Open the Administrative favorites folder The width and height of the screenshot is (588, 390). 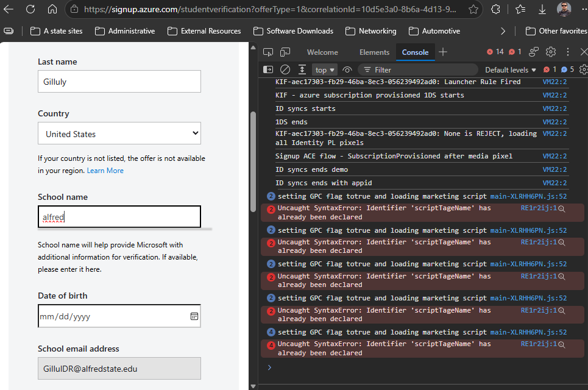[125, 31]
